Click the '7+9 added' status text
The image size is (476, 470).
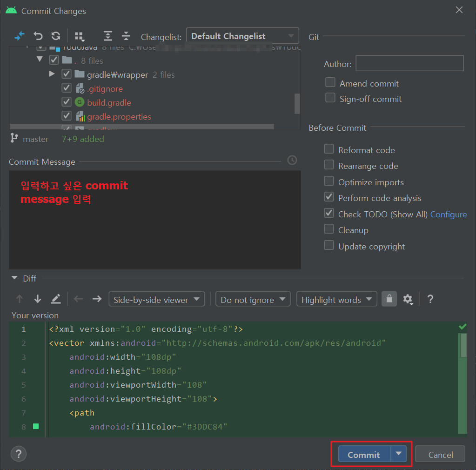tap(83, 139)
